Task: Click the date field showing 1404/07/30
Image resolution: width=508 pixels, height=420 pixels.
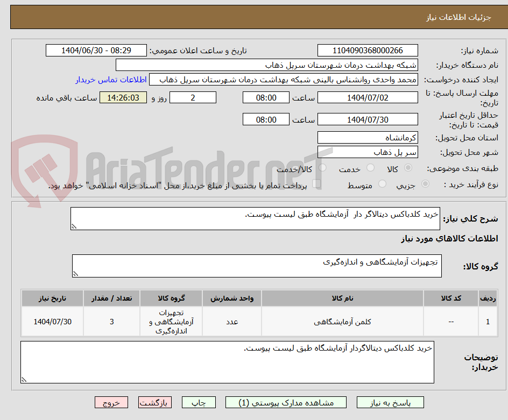Action: pyautogui.click(x=368, y=119)
